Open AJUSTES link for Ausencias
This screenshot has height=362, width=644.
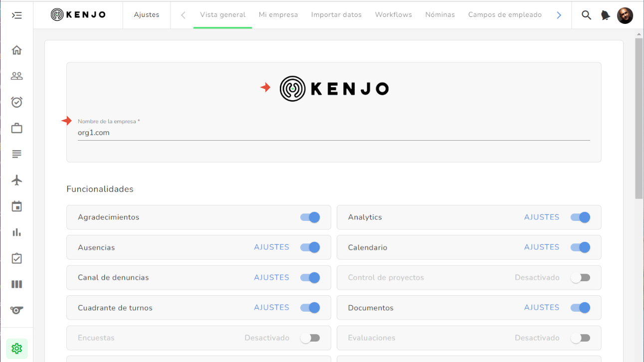pos(271,247)
